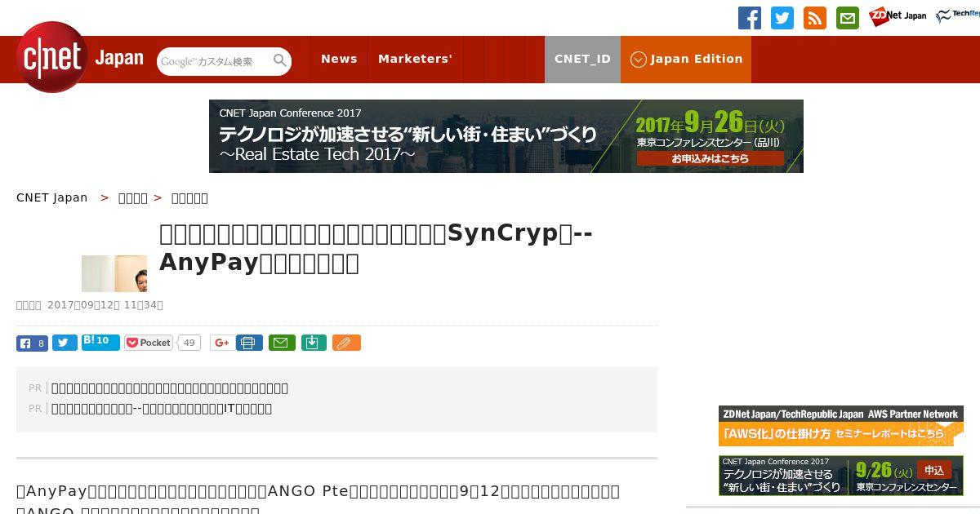Expand the Japan Edition dropdown
980x514 pixels.
pos(686,60)
